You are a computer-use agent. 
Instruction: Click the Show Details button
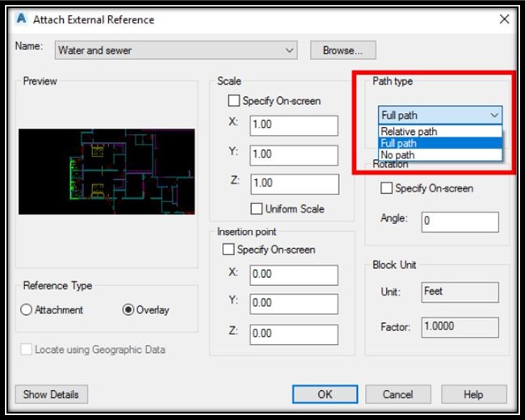(51, 394)
